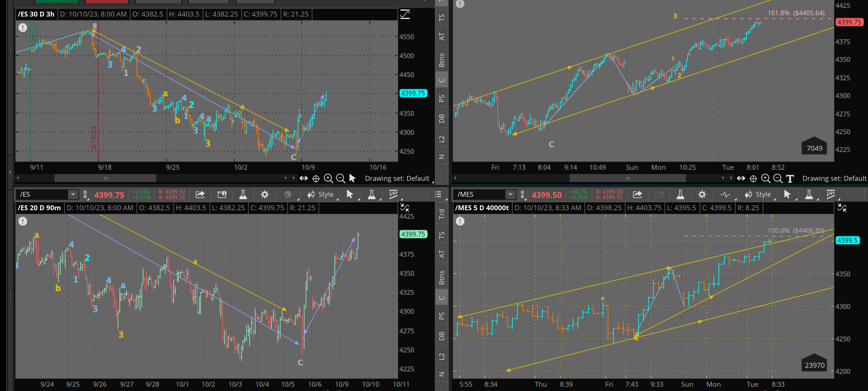Screen dimensions: 868x391
Task: Toggle collapse arrows icon on /MES chart
Action: 842,208
